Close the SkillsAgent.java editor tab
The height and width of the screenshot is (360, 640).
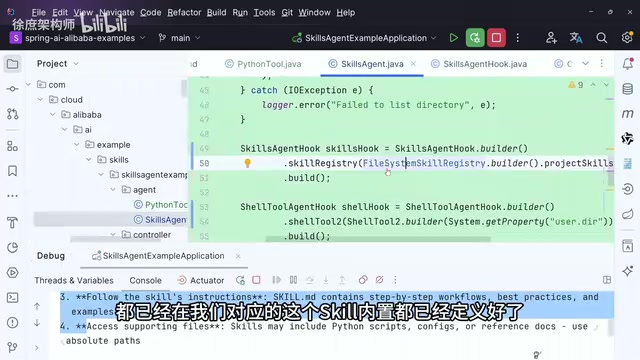click(413, 64)
